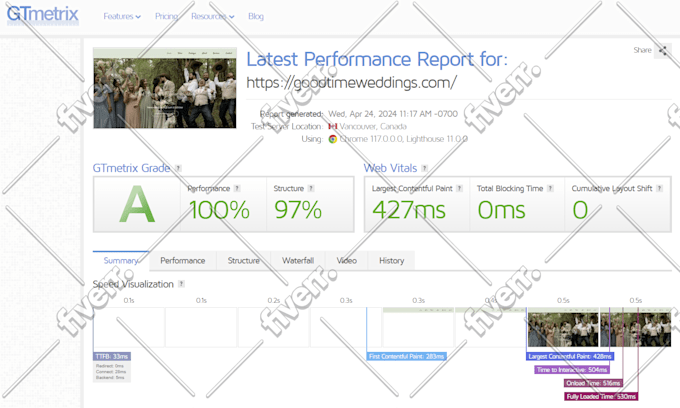The image size is (680, 408).
Task: Click the large green A grade
Action: tap(137, 204)
